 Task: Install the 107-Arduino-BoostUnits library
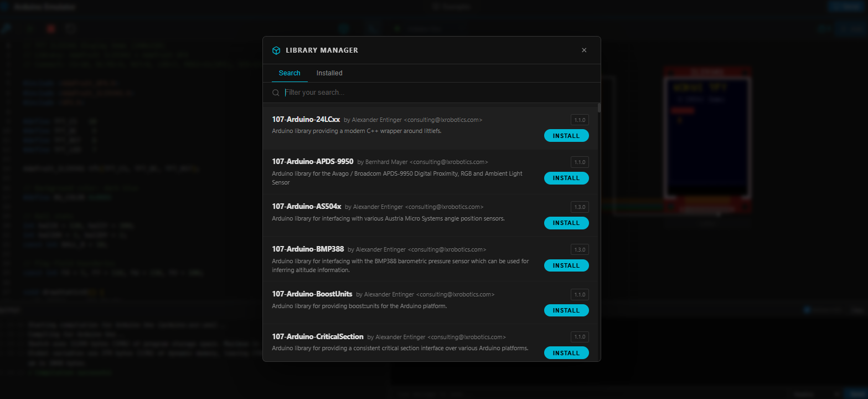click(566, 310)
